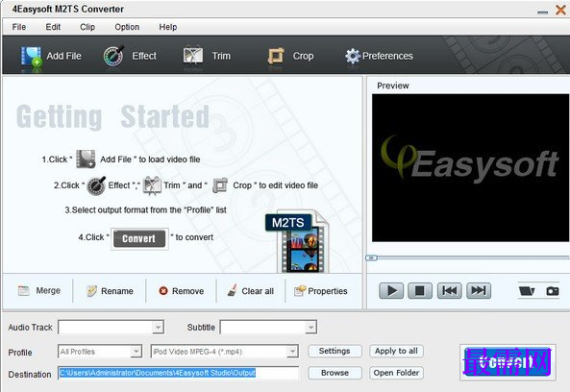570x392 pixels.
Task: Click the Add File icon in step 1
Action: coord(86,159)
